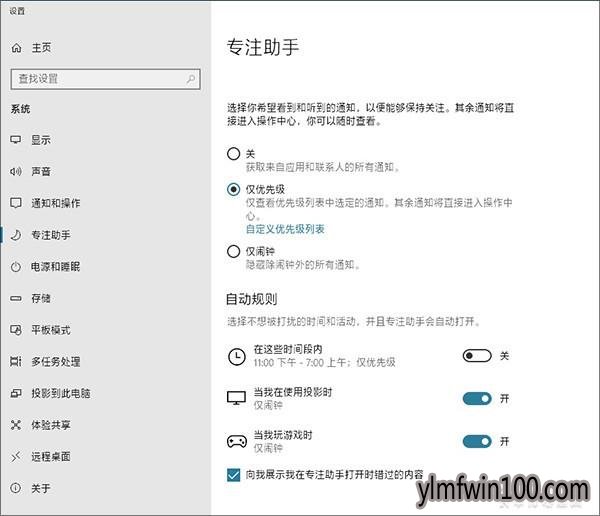Click the 系统 sidebar heading

click(20, 109)
